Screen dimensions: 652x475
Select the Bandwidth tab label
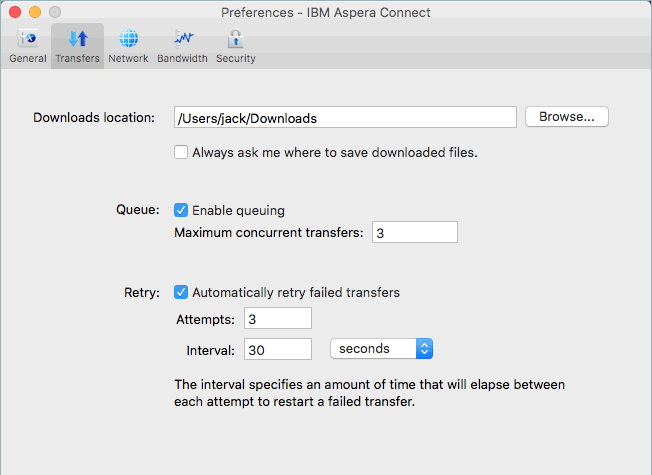pyautogui.click(x=183, y=59)
